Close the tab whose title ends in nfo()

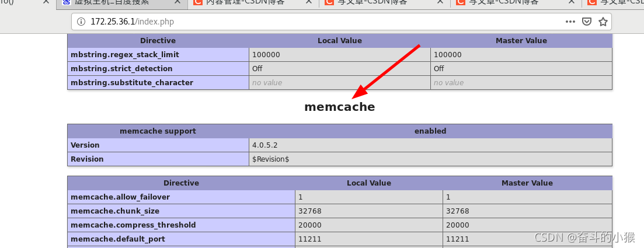(46, 2)
